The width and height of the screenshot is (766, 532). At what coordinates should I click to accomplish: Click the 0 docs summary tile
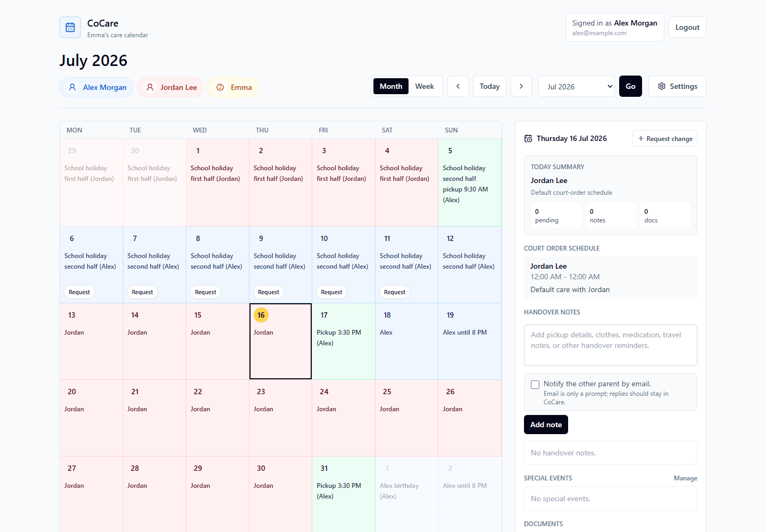[x=665, y=215]
